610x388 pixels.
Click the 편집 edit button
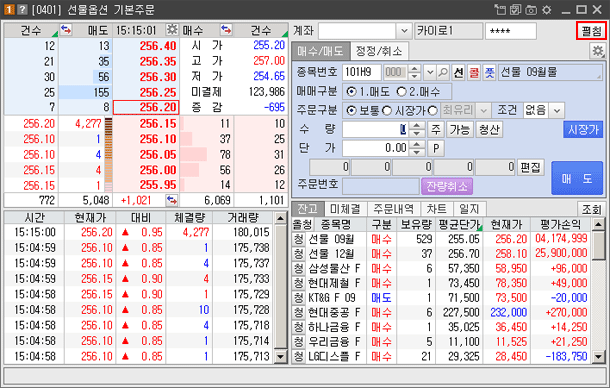(530, 167)
